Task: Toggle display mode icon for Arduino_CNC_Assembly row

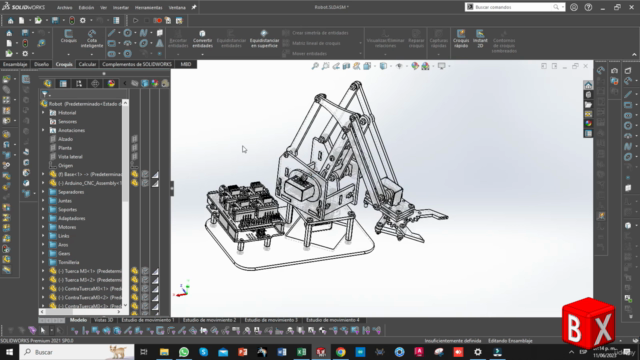Action: click(x=145, y=183)
